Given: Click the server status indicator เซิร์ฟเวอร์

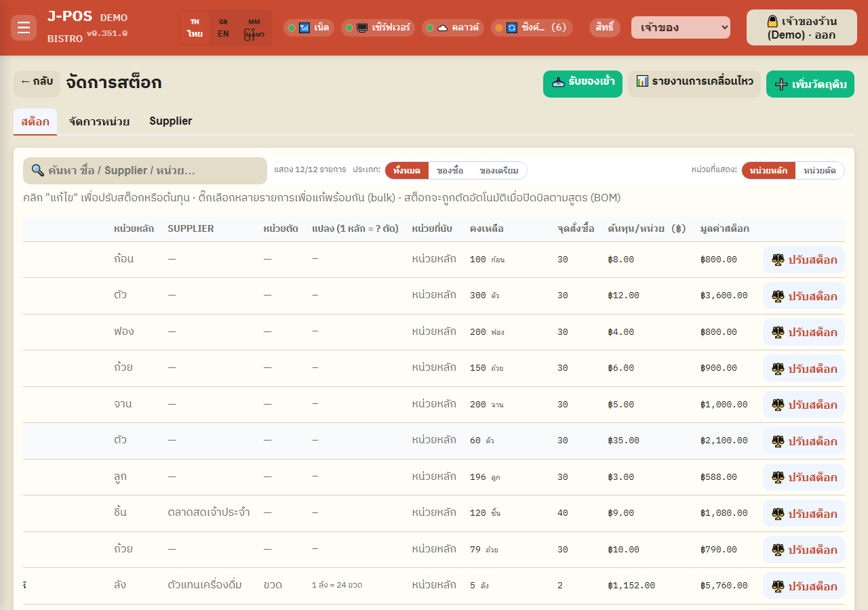Looking at the screenshot, I should click(378, 28).
